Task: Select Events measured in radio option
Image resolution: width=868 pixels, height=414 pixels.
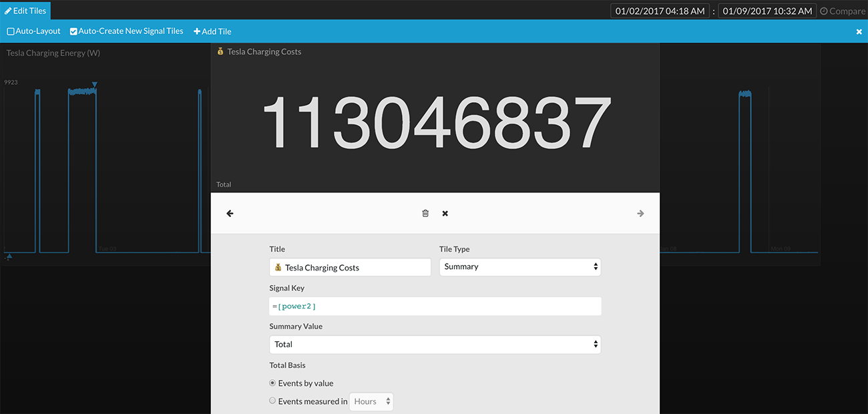Action: (272, 401)
